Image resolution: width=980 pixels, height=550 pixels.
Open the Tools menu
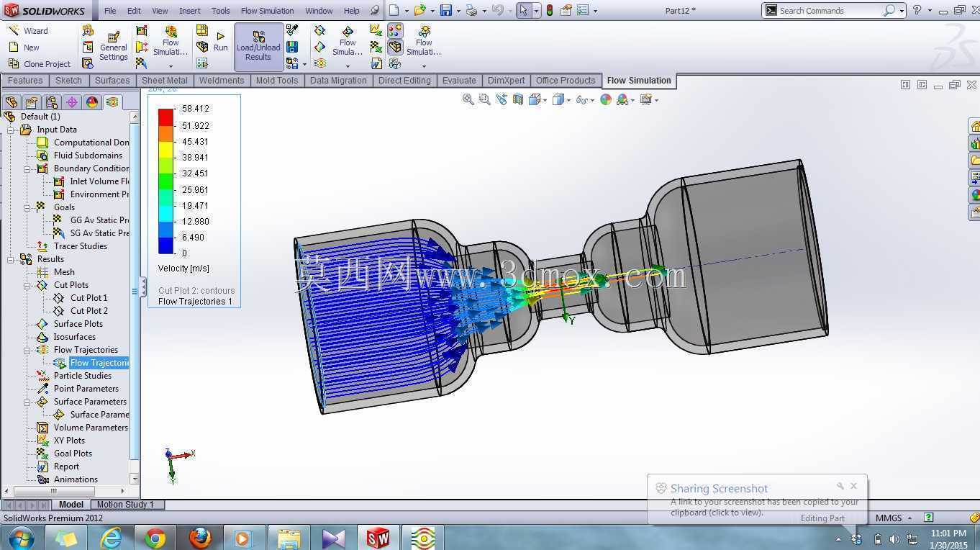(x=221, y=11)
